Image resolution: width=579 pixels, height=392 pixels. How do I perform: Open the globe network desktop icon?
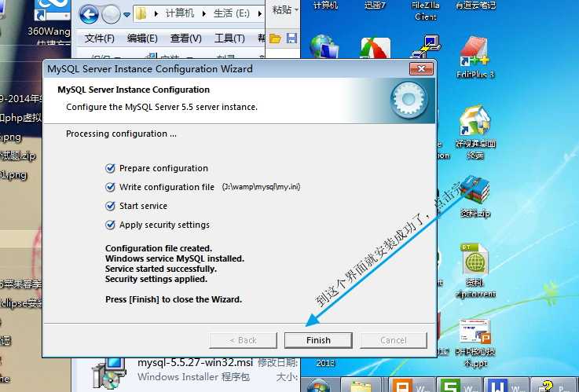324,46
